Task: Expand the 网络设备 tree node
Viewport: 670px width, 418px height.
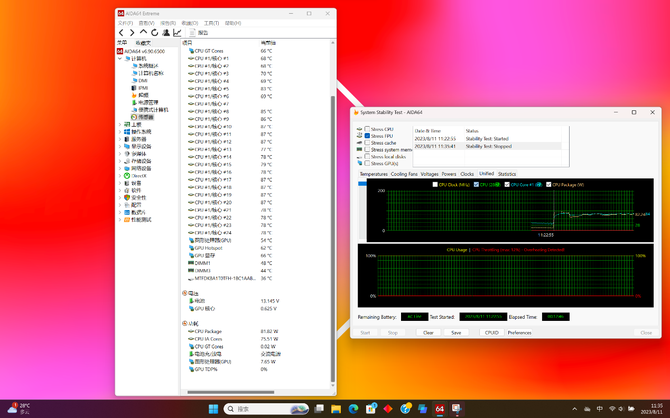Action: (x=120, y=168)
